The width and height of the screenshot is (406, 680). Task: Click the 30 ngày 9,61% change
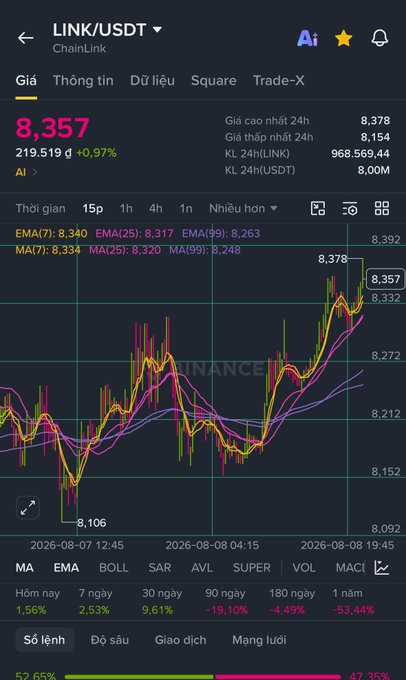[x=162, y=602]
